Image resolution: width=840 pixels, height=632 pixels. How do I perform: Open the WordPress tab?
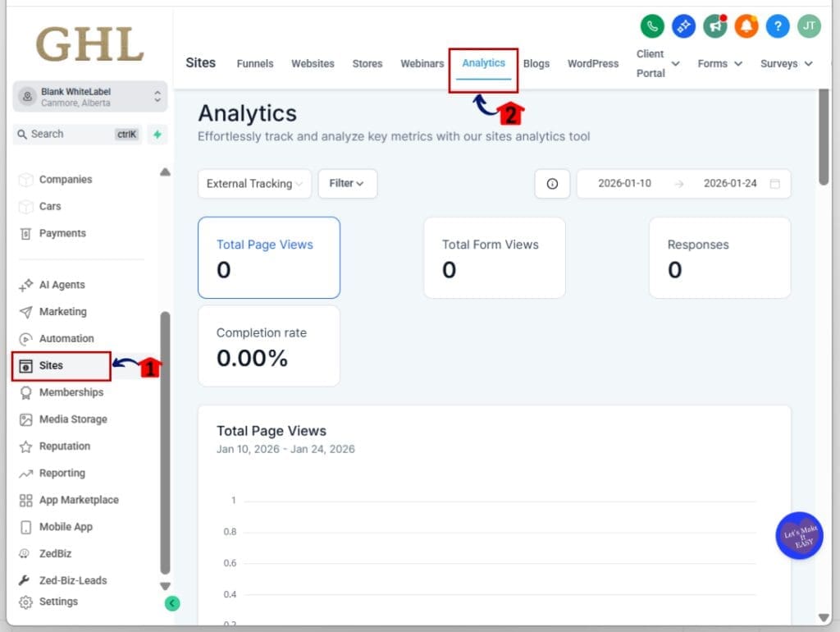(592, 63)
